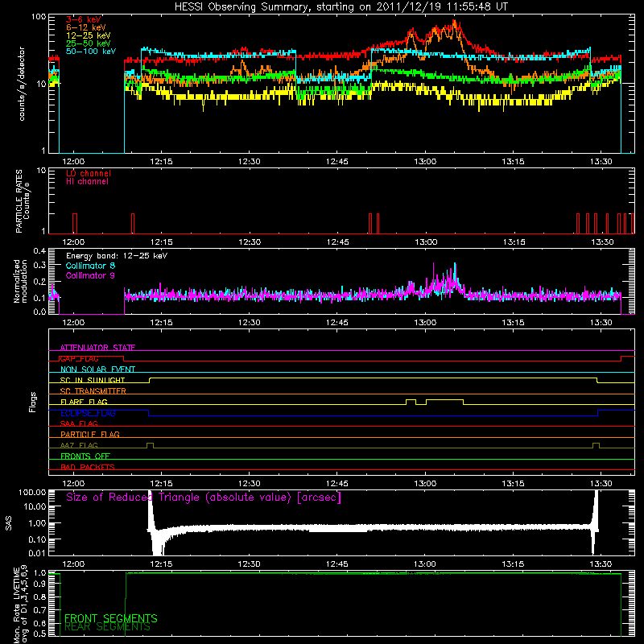Image resolution: width=644 pixels, height=644 pixels.
Task: Click the particle rate spike near 12:00
Action: 75,224
